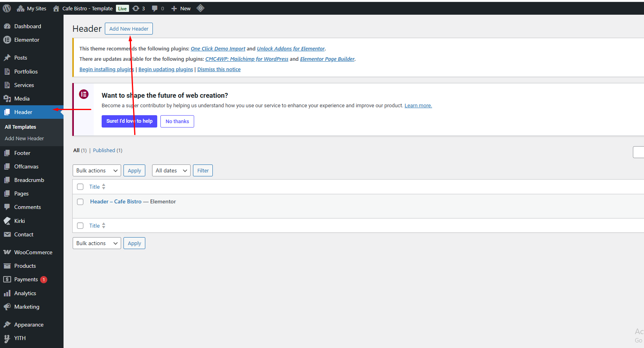Select Add New Header submenu item
Image resolution: width=644 pixels, height=348 pixels.
[x=24, y=138]
